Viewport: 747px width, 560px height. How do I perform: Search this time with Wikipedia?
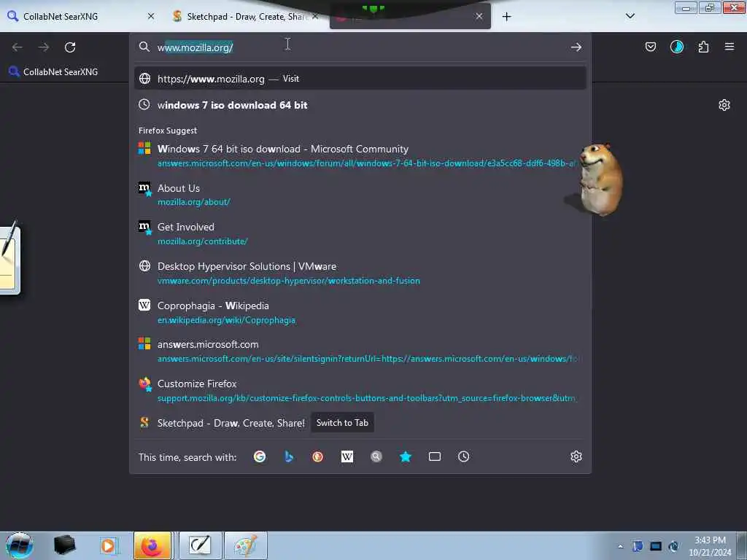coord(347,456)
